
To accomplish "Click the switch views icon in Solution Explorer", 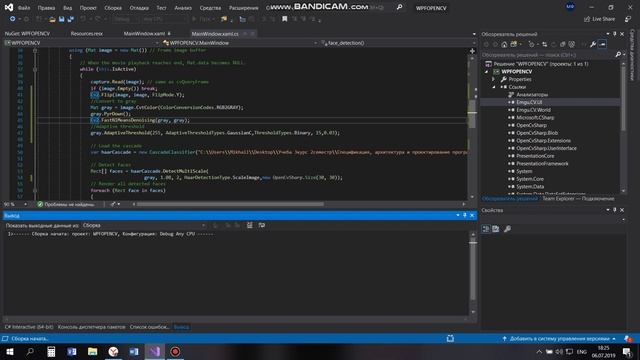I will (514, 44).
